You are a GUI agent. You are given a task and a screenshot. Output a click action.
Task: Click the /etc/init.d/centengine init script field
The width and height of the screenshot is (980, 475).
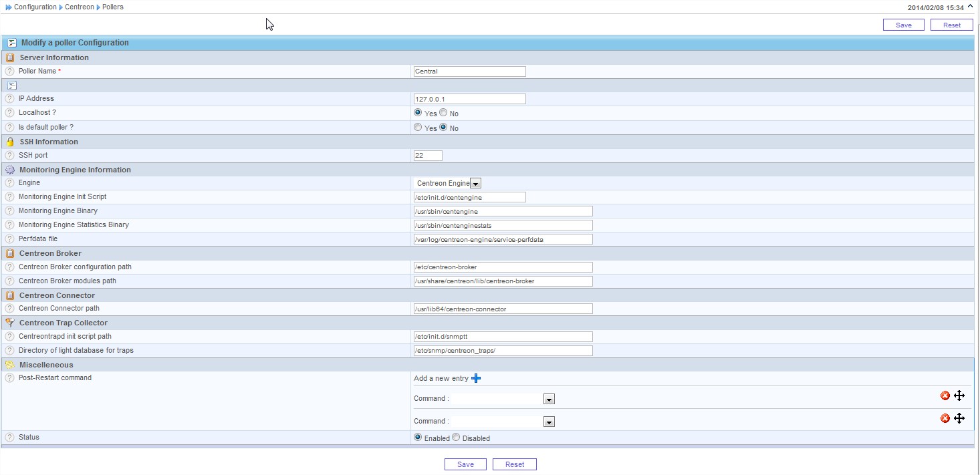[x=470, y=197]
